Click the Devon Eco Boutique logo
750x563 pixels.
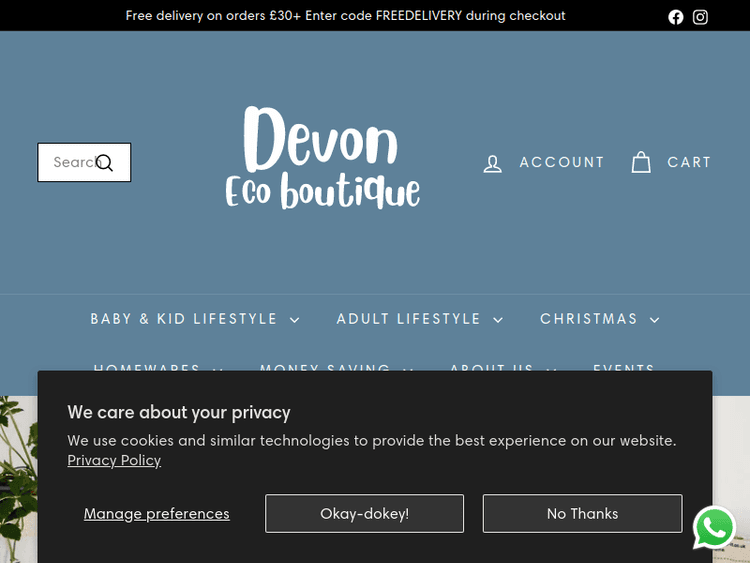coord(322,158)
